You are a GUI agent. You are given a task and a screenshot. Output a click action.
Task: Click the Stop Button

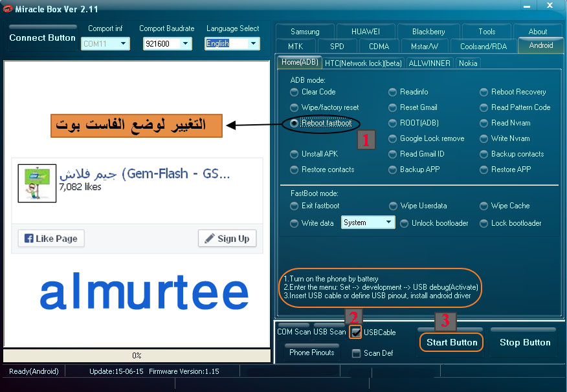pos(525,342)
